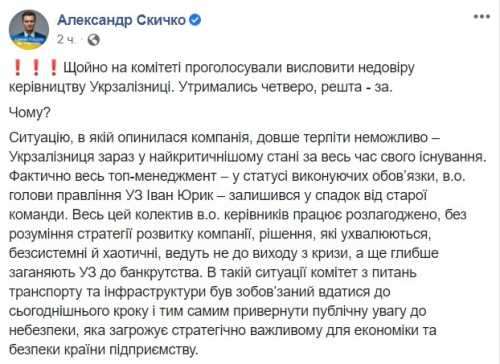
Task: Click the word "Фактично" in the post
Action: (40, 177)
